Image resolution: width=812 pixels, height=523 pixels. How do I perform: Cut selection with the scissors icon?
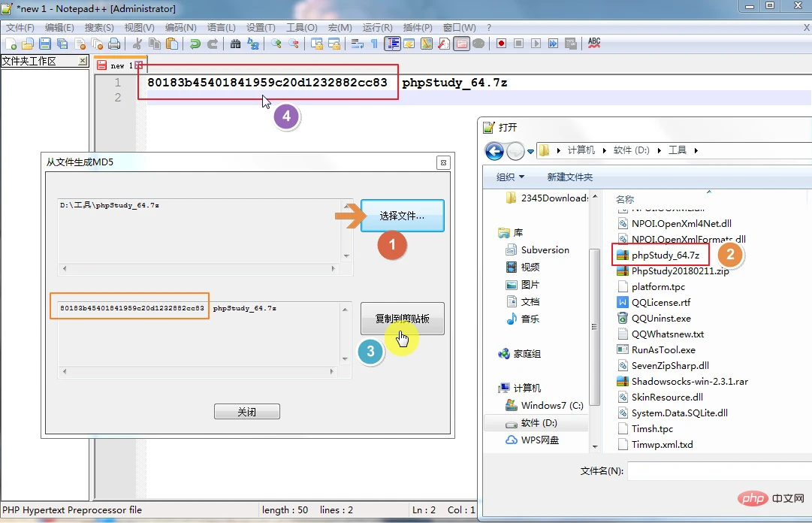137,44
